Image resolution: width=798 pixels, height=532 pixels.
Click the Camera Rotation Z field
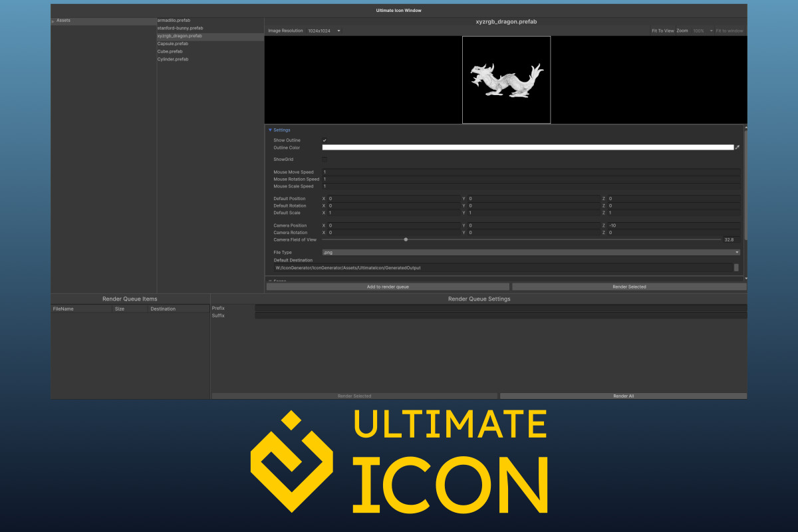tap(674, 233)
